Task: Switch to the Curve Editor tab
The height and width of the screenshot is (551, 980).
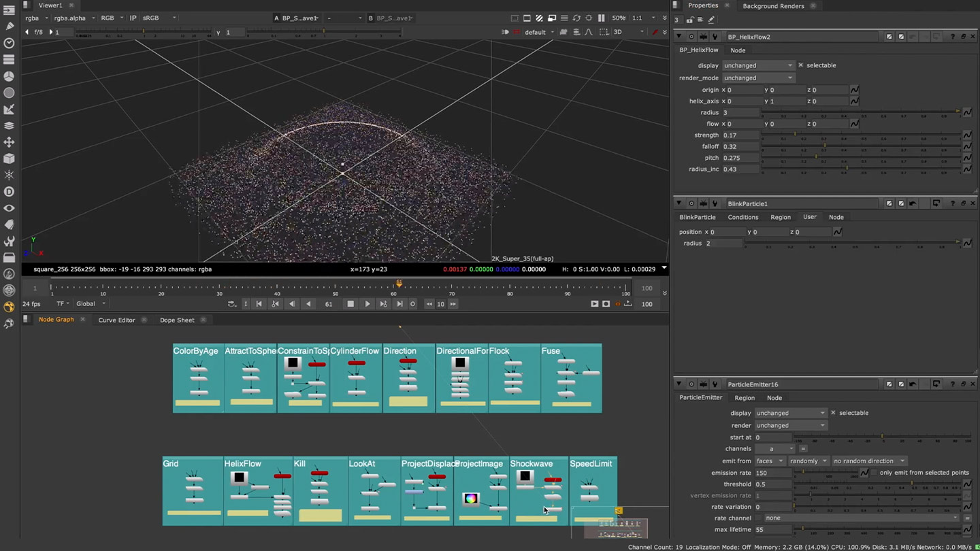Action: click(116, 320)
